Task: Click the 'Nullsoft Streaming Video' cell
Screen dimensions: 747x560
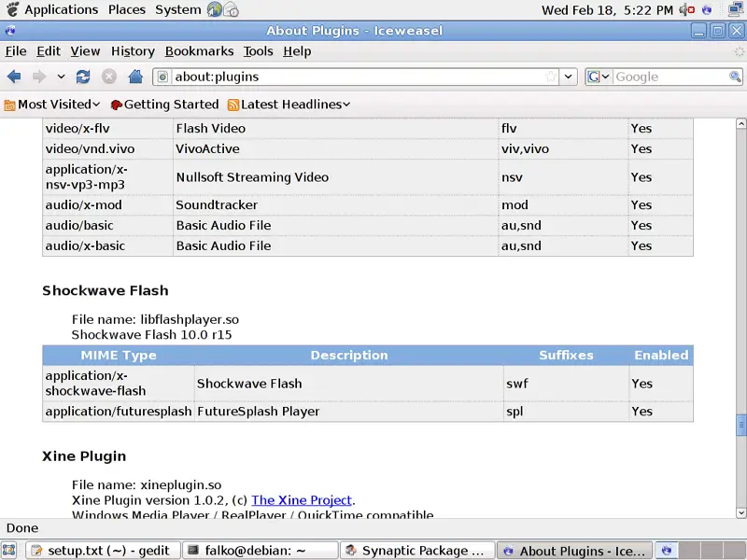Action: 335,177
